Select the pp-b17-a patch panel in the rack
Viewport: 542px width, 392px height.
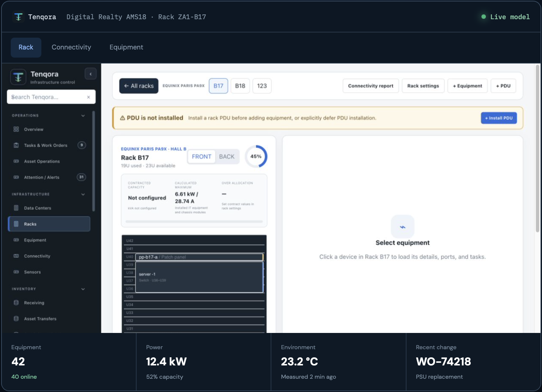(x=199, y=257)
